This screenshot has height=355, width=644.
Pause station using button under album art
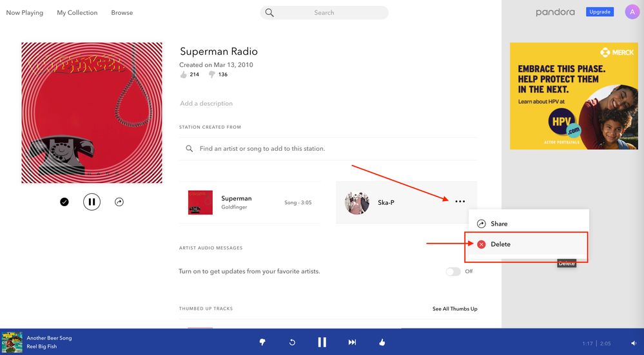pyautogui.click(x=92, y=202)
